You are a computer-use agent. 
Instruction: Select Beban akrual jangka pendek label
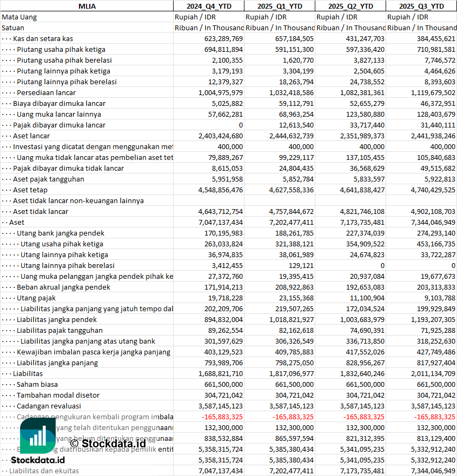63,287
